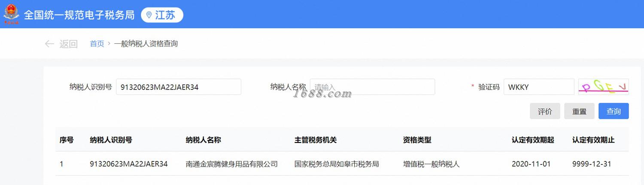Click the 认定有效期起 column header

coord(533,140)
